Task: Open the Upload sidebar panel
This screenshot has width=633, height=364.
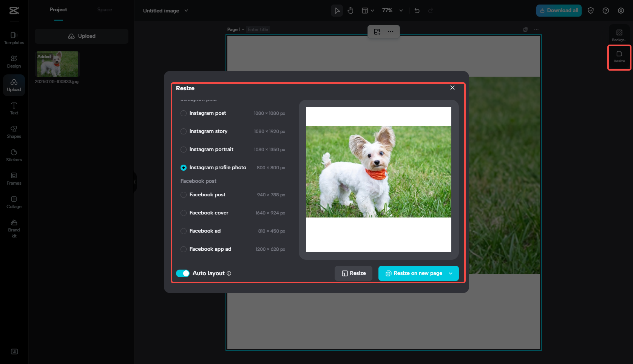Action: (x=14, y=85)
